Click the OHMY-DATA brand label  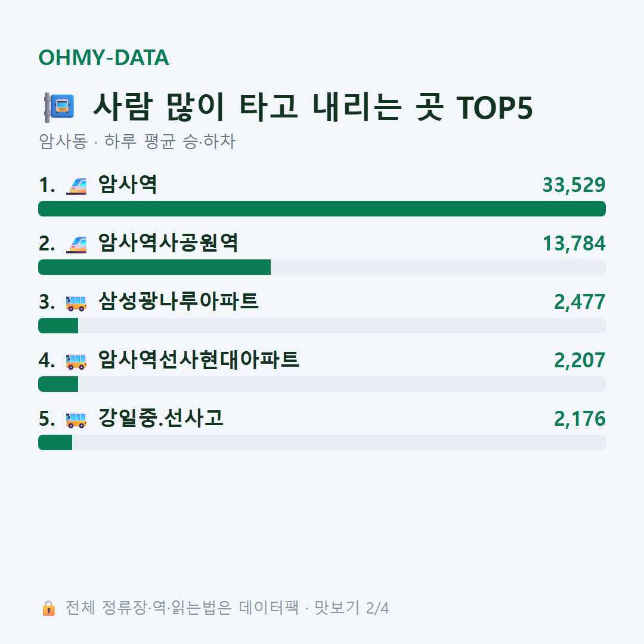[x=104, y=57]
